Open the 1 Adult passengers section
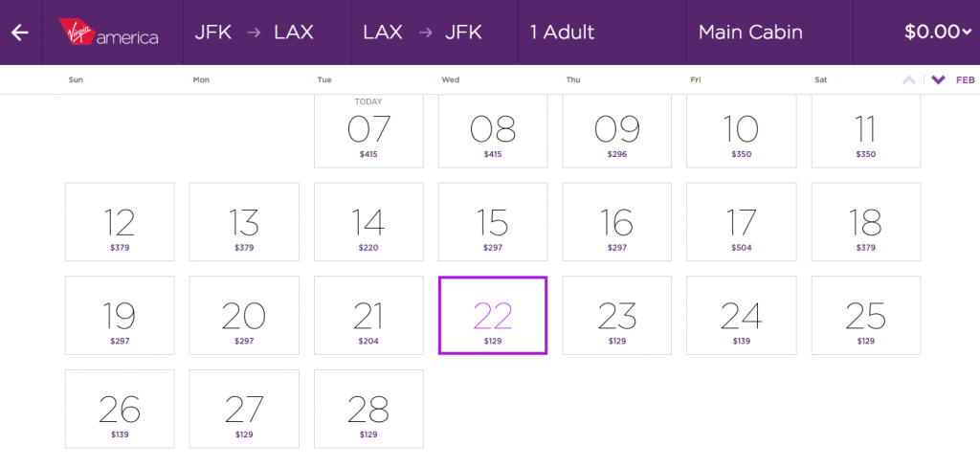The width and height of the screenshot is (980, 468). [x=602, y=33]
